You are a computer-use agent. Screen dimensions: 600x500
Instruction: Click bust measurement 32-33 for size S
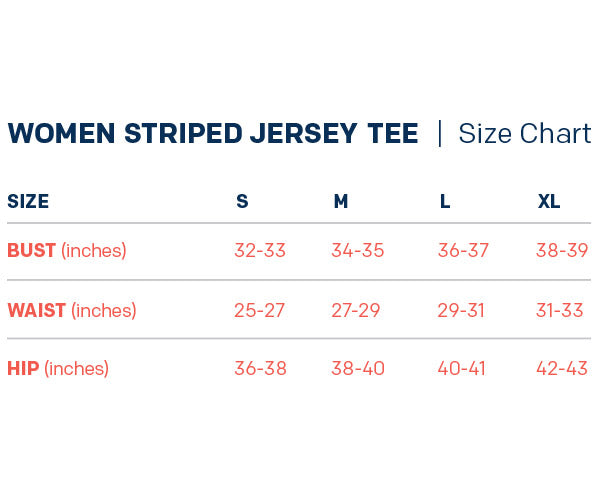tap(260, 251)
